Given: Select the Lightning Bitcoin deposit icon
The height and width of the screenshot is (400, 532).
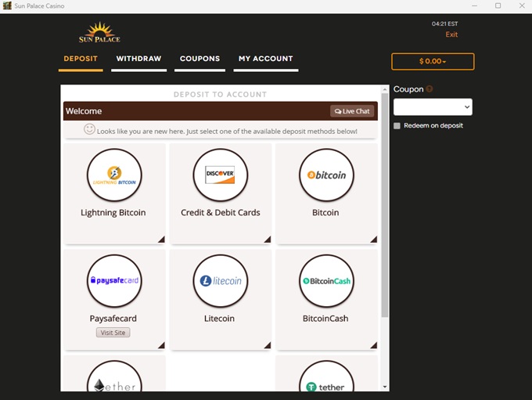Looking at the screenshot, I should click(x=114, y=175).
